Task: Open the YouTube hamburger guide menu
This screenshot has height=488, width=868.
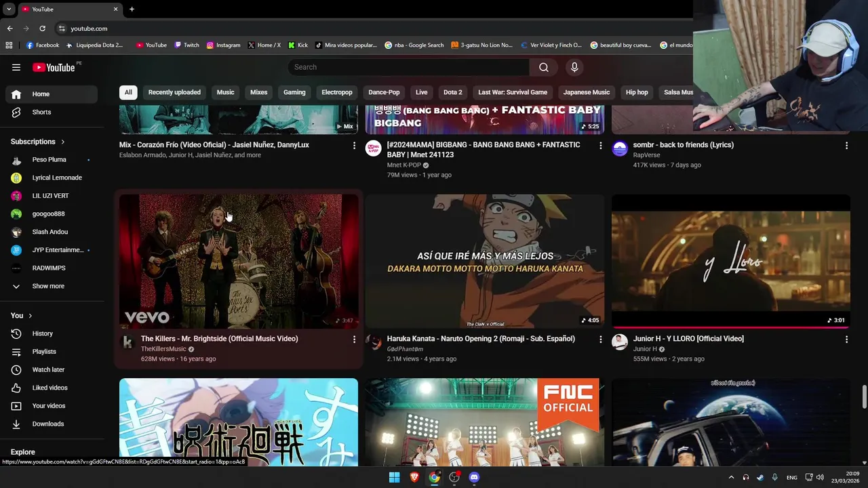Action: pos(16,67)
